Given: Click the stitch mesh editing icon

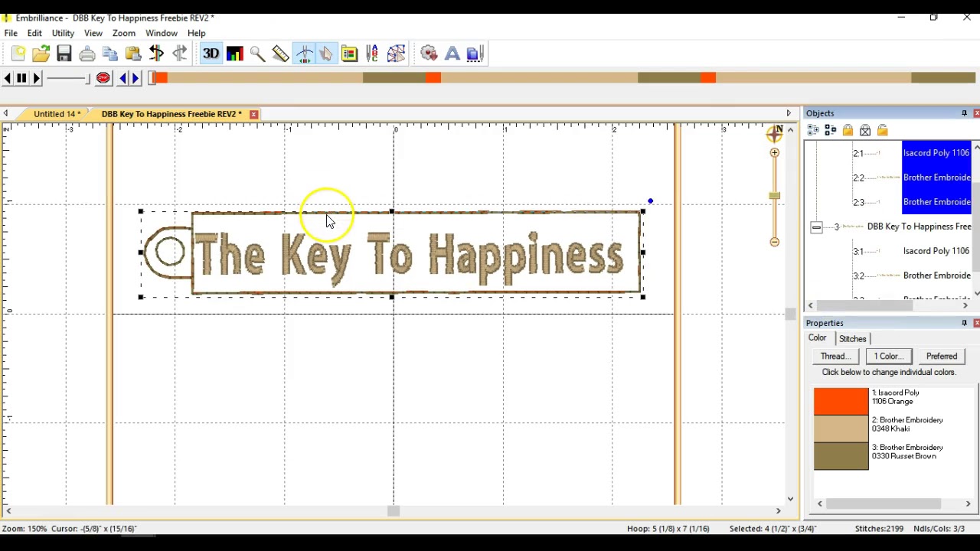Looking at the screenshot, I should (x=396, y=54).
